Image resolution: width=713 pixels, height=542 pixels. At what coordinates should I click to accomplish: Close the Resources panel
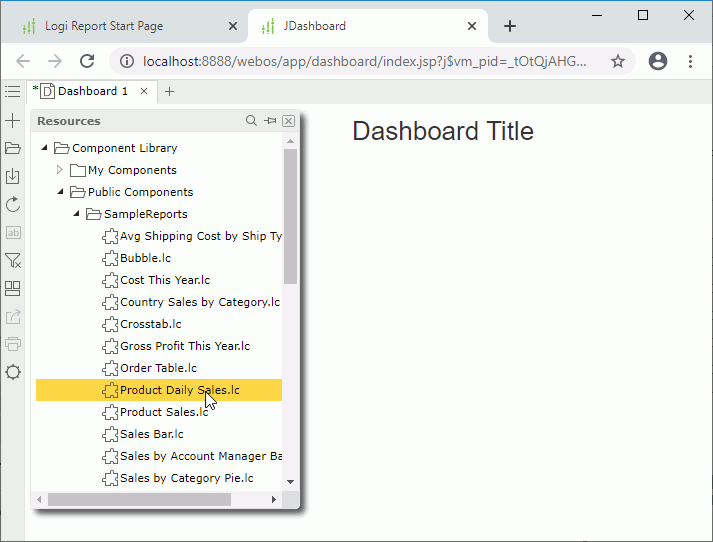click(288, 121)
